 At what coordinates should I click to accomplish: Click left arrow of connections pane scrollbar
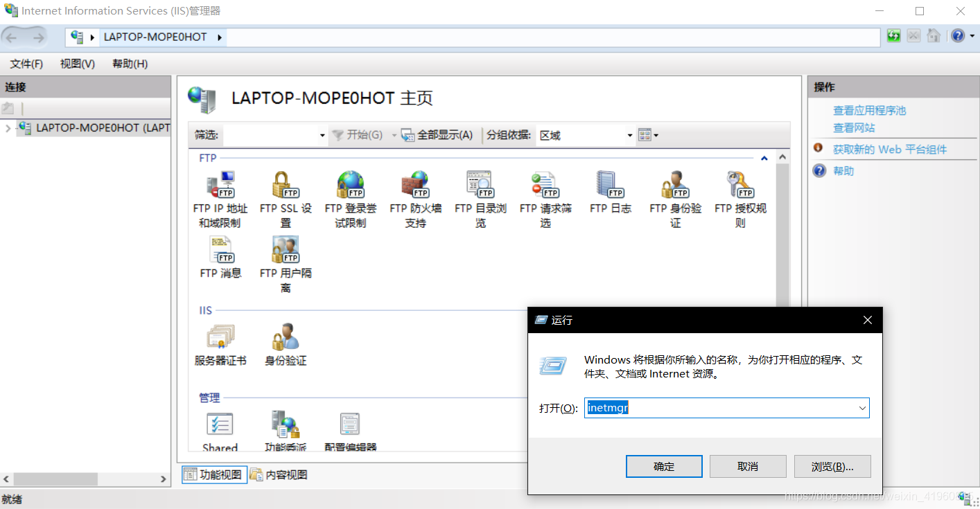pos(6,479)
